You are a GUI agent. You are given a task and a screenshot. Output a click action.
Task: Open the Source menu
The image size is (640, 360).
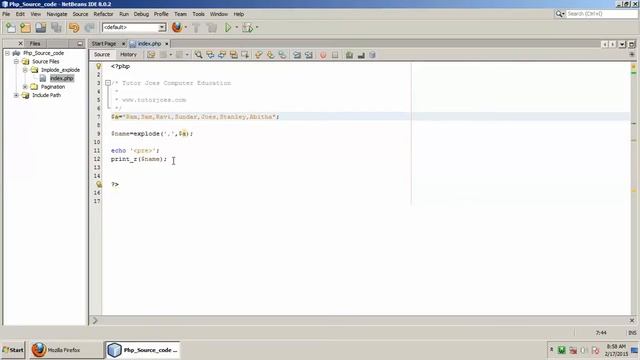click(80, 14)
